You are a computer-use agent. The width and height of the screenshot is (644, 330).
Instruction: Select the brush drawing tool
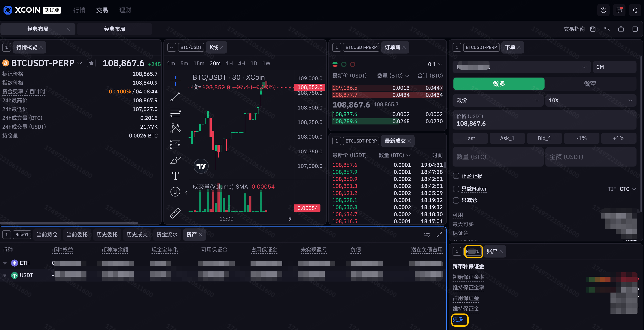(x=175, y=160)
